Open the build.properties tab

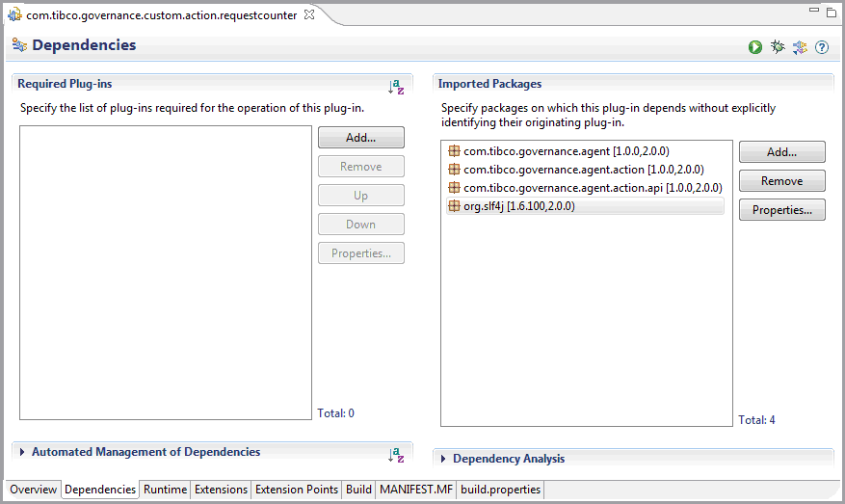tap(501, 490)
